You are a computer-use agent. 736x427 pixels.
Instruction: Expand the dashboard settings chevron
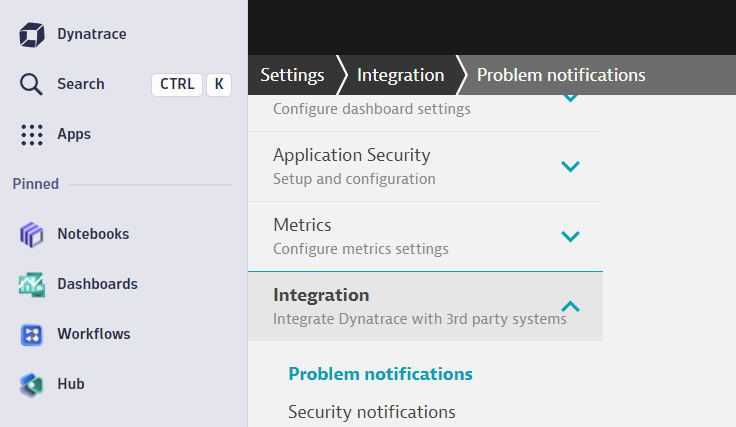[570, 99]
